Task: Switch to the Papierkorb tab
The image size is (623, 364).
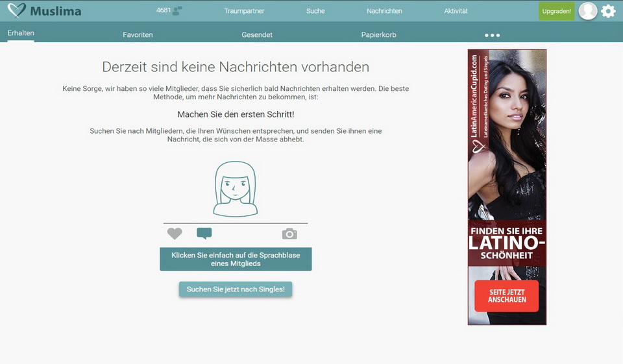Action: point(378,35)
